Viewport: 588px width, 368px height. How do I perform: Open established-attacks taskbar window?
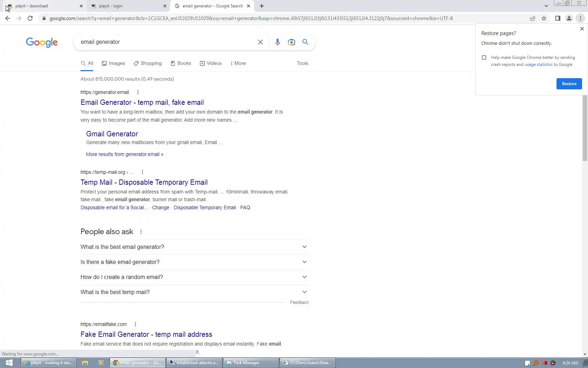click(194, 363)
